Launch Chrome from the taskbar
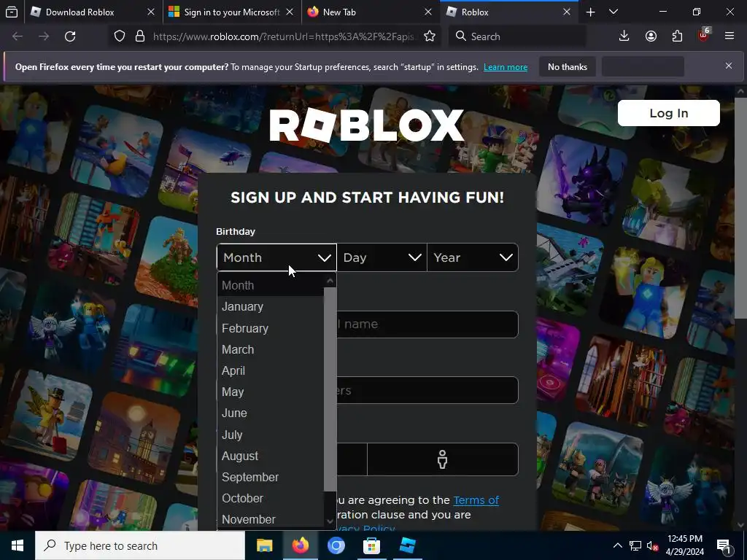The width and height of the screenshot is (747, 560). 336,545
